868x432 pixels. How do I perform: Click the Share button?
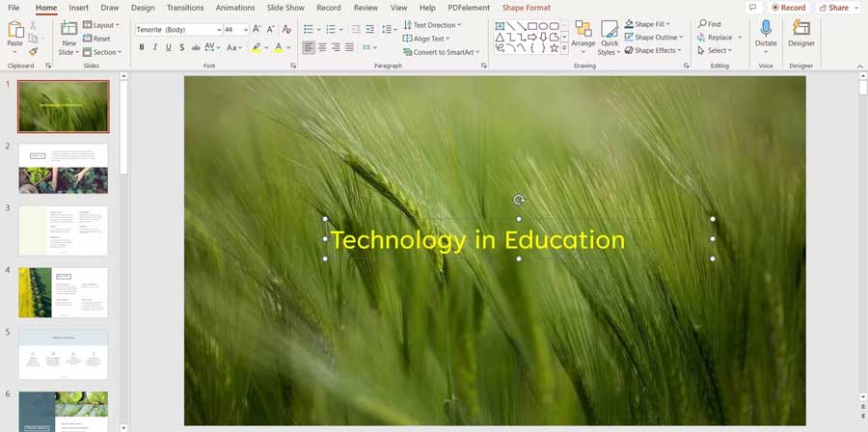point(838,8)
